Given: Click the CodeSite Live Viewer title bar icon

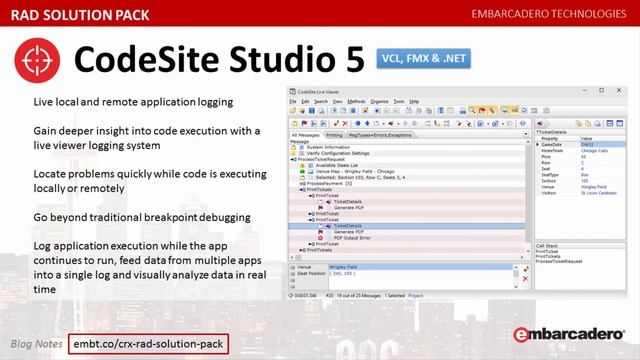Looking at the screenshot, I should pyautogui.click(x=292, y=92).
